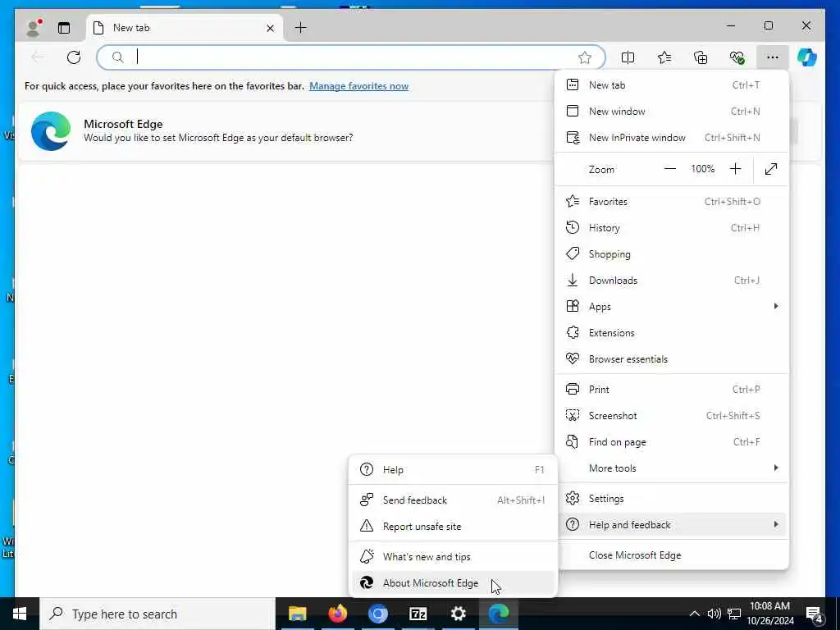
Task: Select Help in the submenu
Action: pyautogui.click(x=453, y=470)
